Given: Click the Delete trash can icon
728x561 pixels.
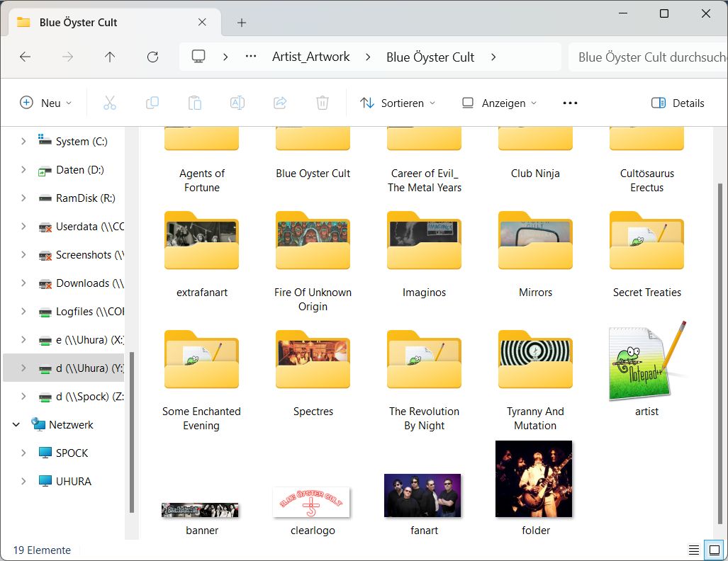Looking at the screenshot, I should (x=323, y=103).
